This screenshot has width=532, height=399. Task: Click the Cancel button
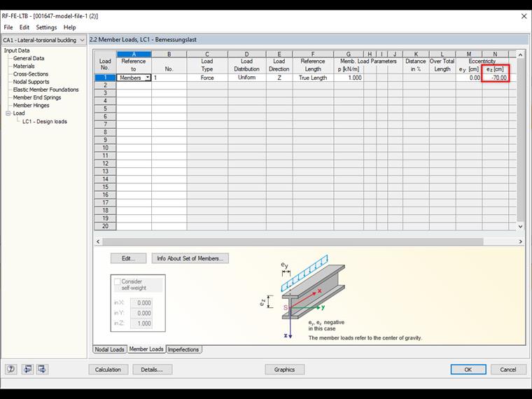click(508, 370)
